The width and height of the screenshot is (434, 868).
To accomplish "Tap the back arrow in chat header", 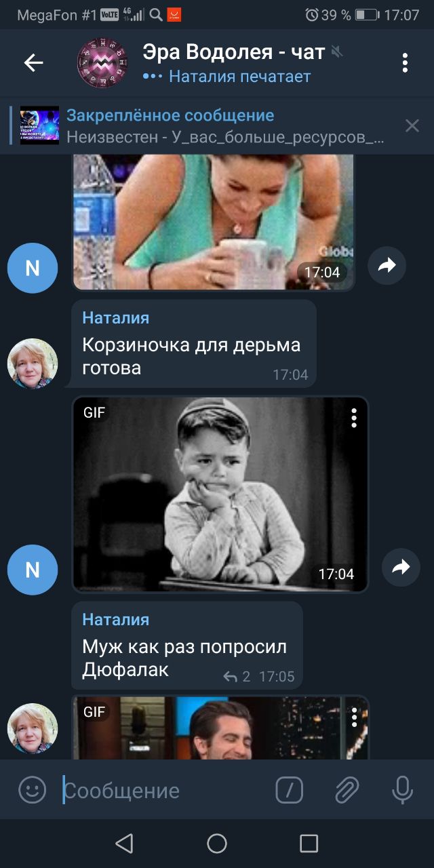I will click(x=33, y=63).
